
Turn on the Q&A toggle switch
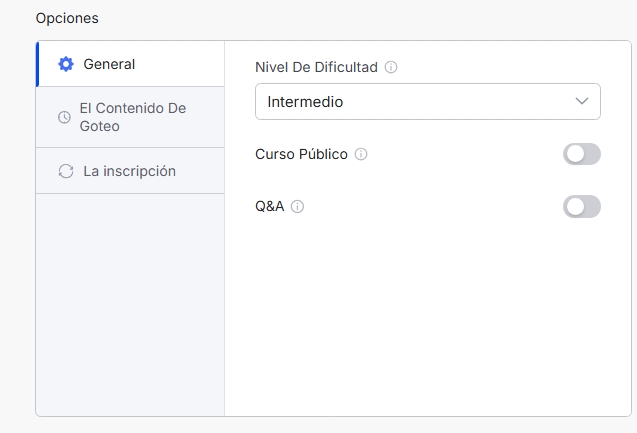[582, 207]
